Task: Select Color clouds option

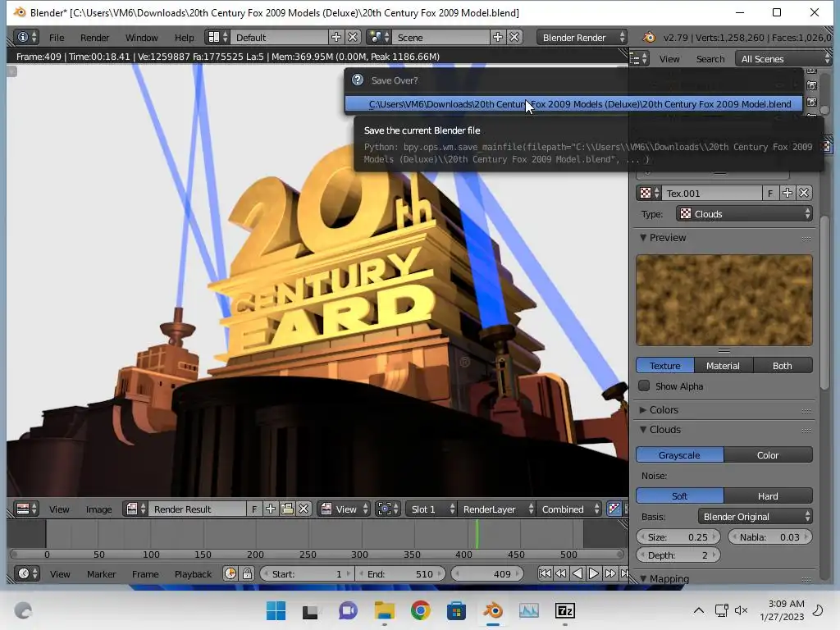Action: click(768, 454)
